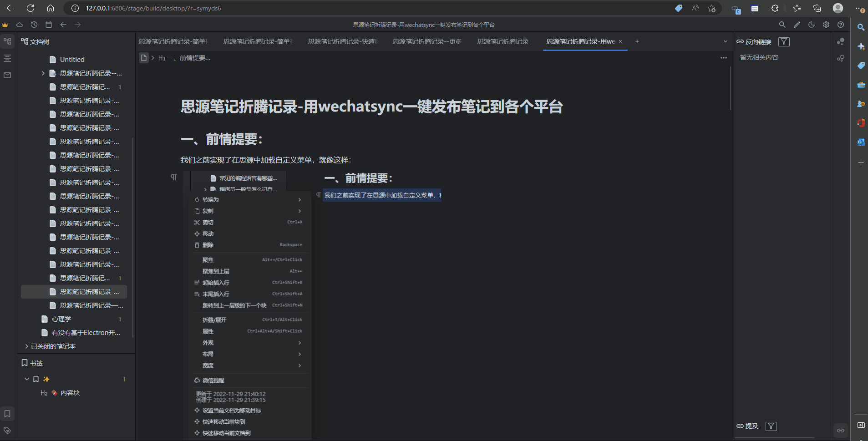The height and width of the screenshot is (441, 868).
Task: Open data history via the clock icon
Action: [x=35, y=25]
